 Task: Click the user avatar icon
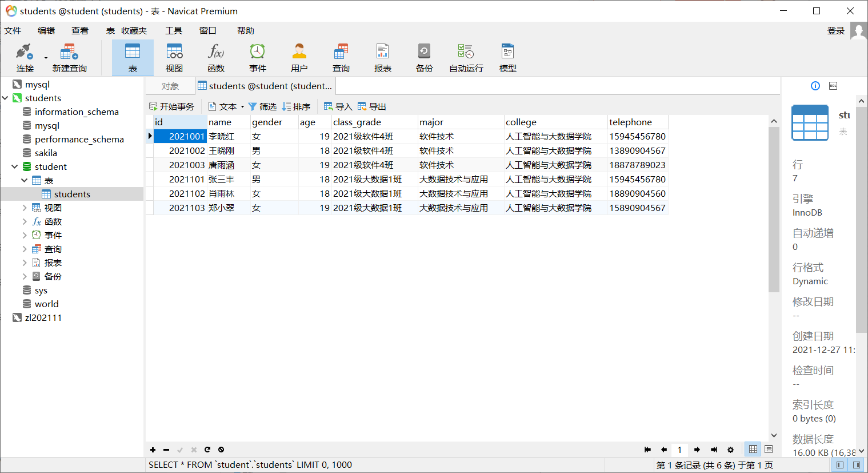(x=858, y=30)
